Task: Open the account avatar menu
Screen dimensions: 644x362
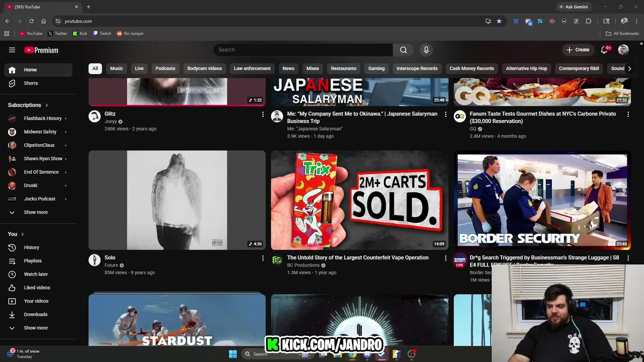Action: click(x=623, y=50)
